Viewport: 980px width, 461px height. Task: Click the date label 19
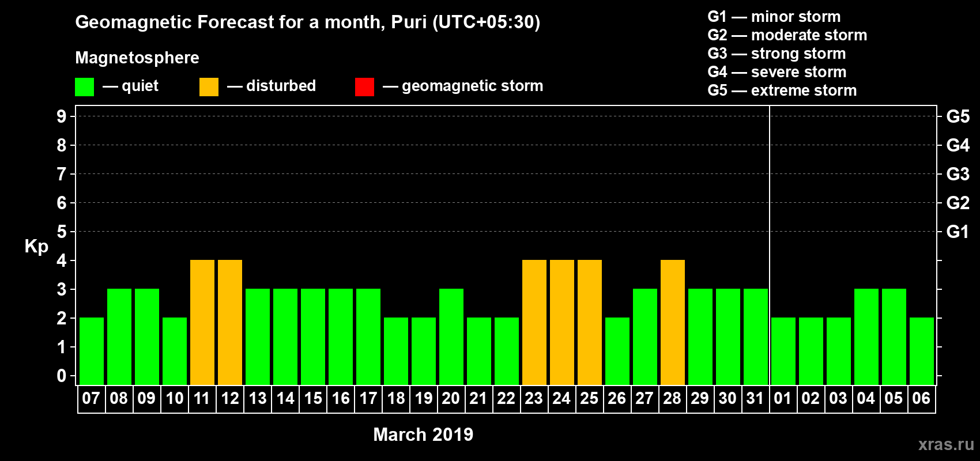tap(423, 398)
